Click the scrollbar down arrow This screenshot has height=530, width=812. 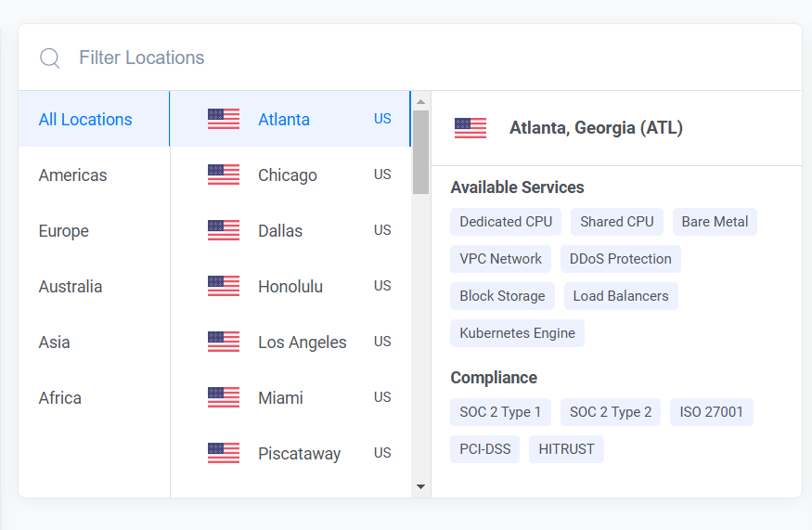click(x=420, y=486)
